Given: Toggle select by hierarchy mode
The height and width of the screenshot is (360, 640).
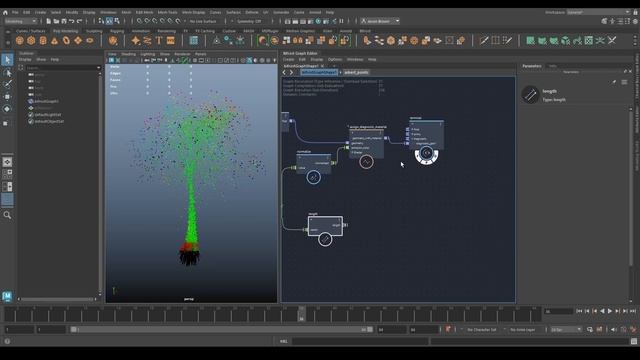Looking at the screenshot, I should coord(101,21).
